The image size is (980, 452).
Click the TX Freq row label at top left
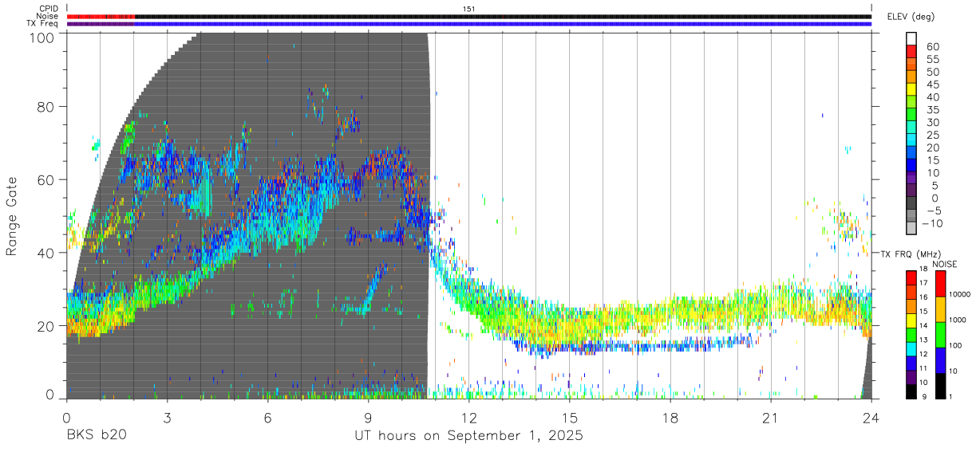tap(43, 24)
